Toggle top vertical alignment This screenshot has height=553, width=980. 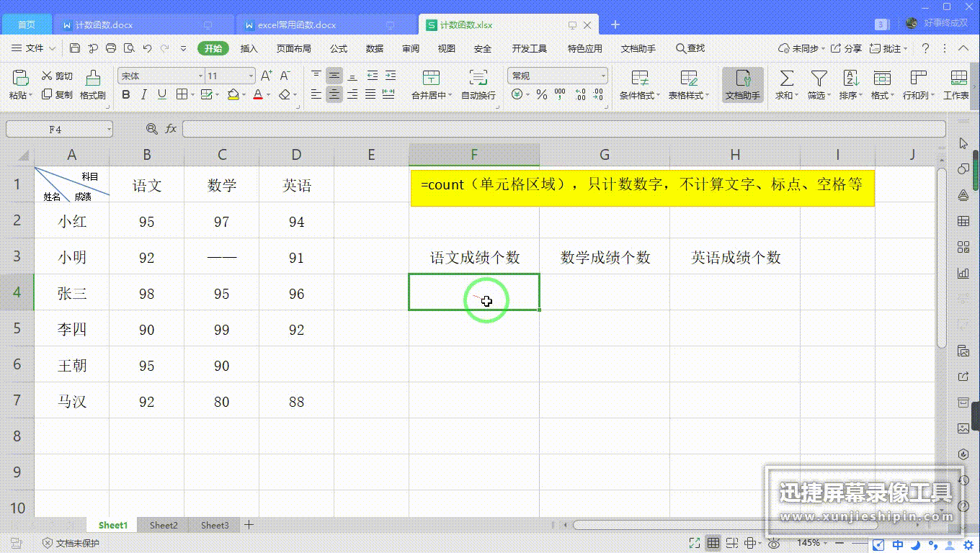coord(316,76)
